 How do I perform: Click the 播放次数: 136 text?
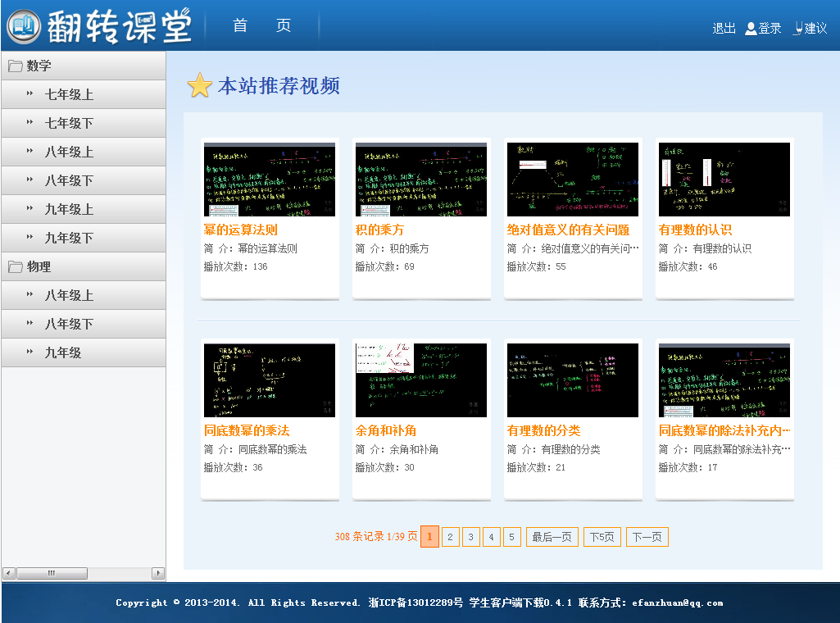click(x=235, y=266)
